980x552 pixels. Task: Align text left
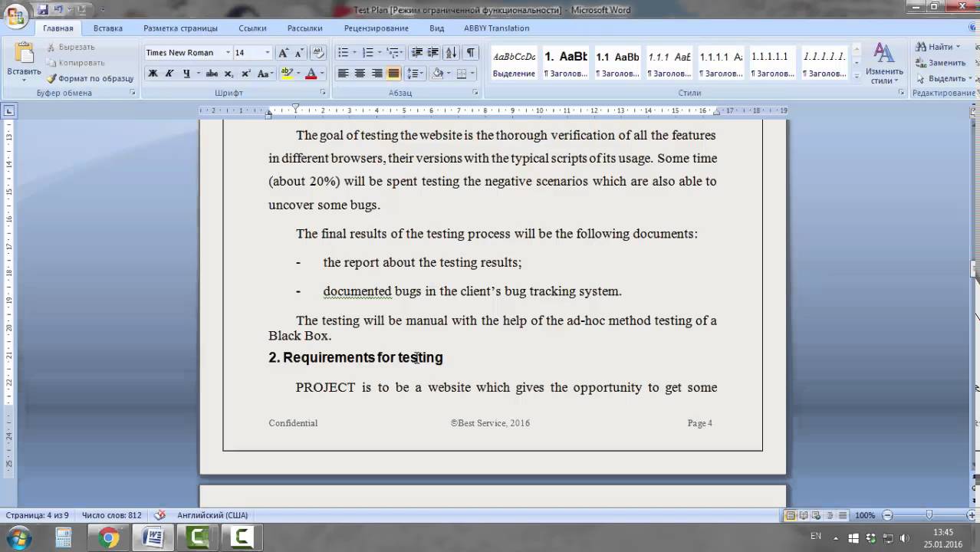343,74
